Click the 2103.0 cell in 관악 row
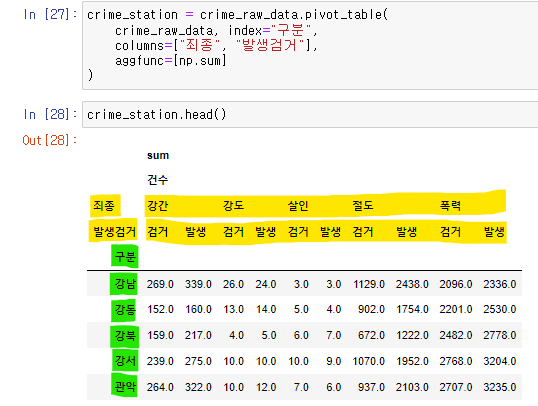The image size is (538, 406). (x=412, y=387)
